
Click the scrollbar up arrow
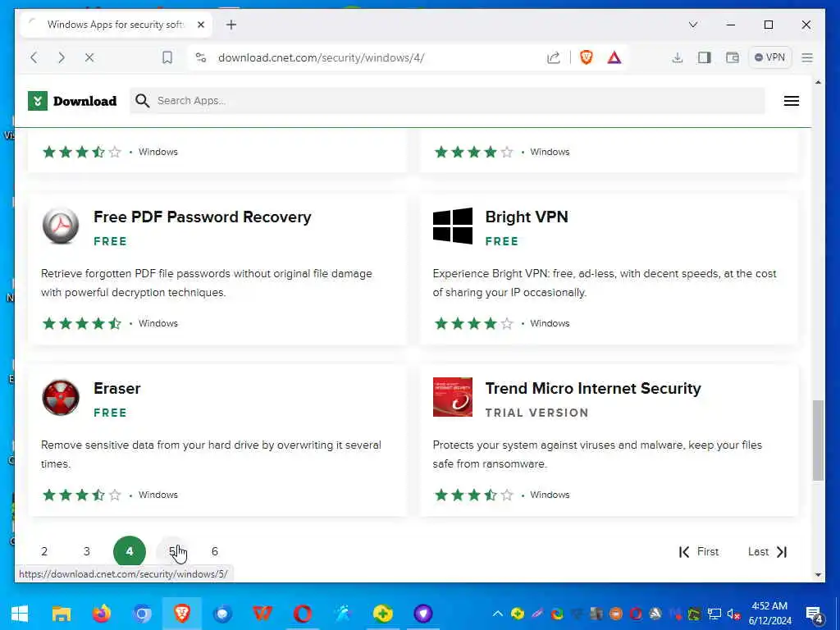tap(818, 83)
